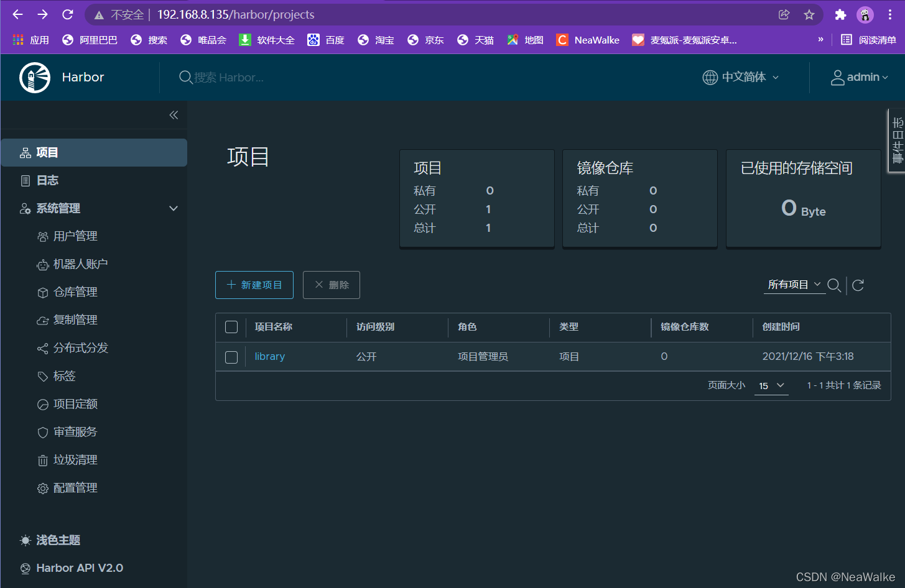
Task: Collapse the sidebar with the double-arrow
Action: point(173,115)
